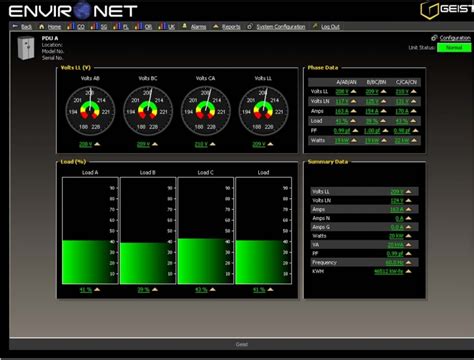
Task: Click the triangle icon under total Load bar
Action: 270,289
